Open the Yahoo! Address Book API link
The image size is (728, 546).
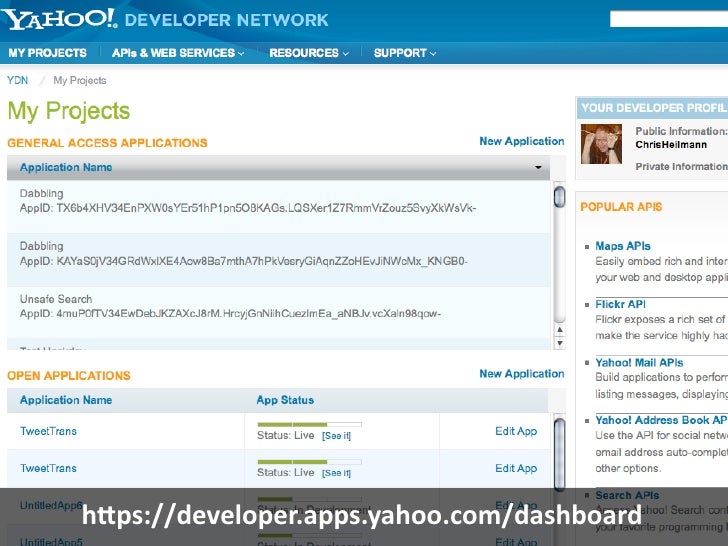[662, 420]
